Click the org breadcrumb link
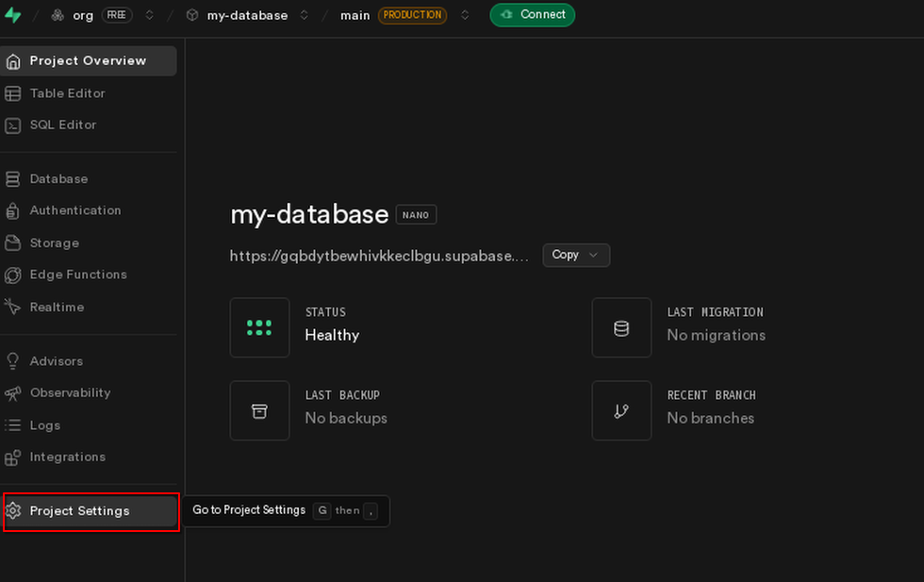924x582 pixels. [x=83, y=15]
